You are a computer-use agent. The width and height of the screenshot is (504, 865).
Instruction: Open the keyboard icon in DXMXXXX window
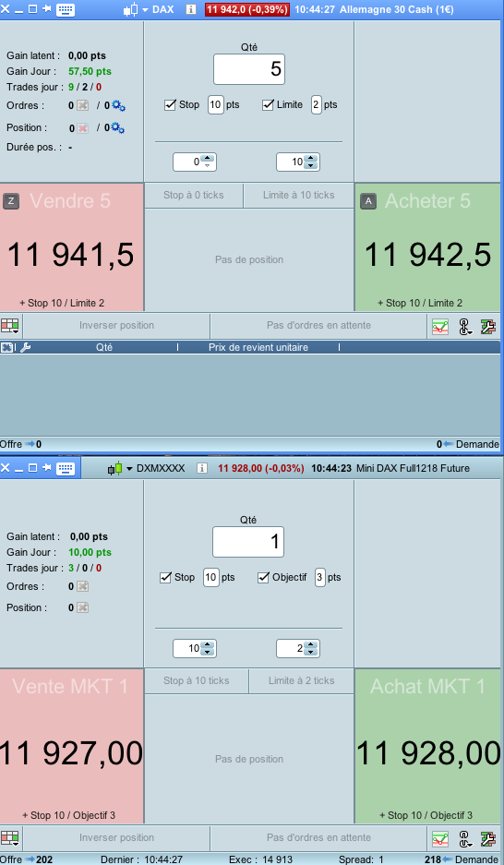pyautogui.click(x=65, y=468)
